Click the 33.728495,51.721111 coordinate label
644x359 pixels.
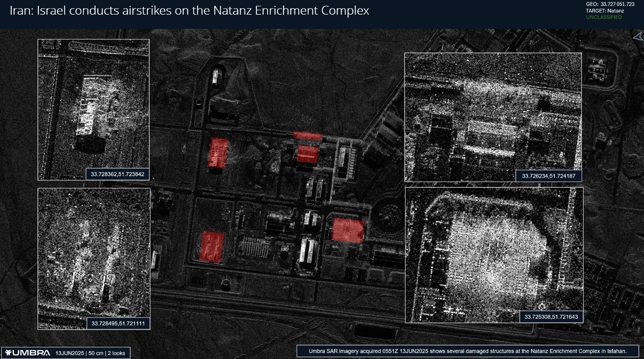[x=118, y=324]
